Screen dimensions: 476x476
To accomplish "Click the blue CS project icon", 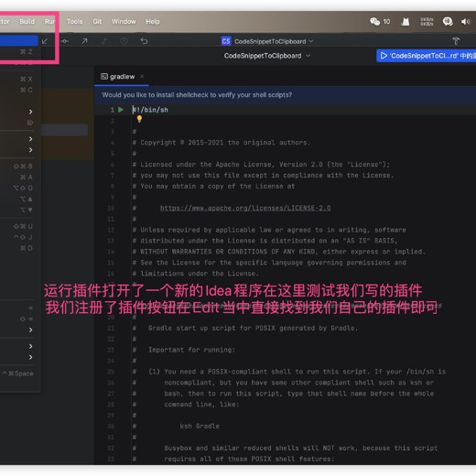I will pos(226,41).
